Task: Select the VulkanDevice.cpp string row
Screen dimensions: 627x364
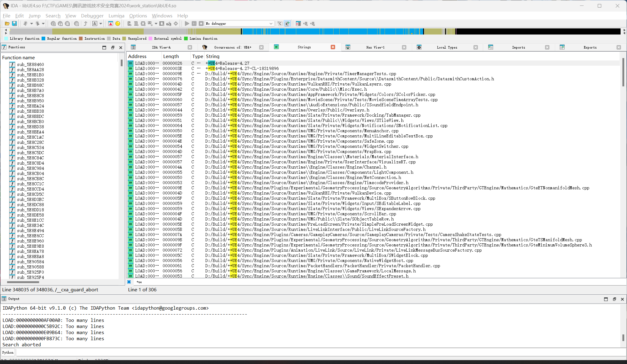Action: [373, 193]
